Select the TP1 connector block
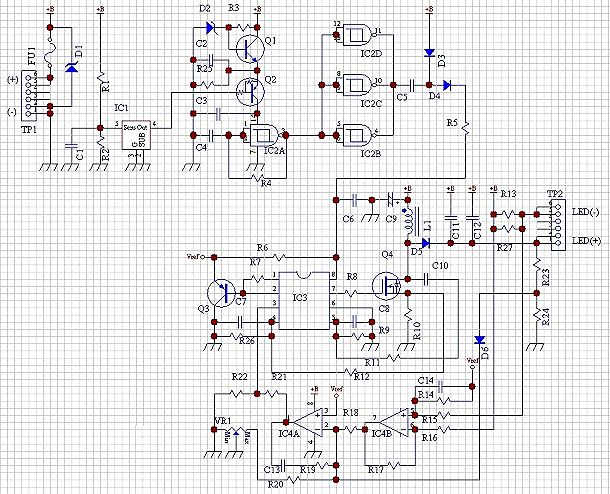Image resolution: width=610 pixels, height=494 pixels. [29, 96]
